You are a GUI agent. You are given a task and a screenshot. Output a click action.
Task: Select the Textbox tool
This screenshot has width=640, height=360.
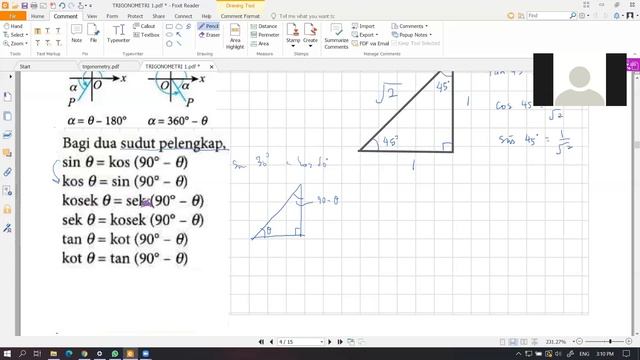[x=147, y=35]
